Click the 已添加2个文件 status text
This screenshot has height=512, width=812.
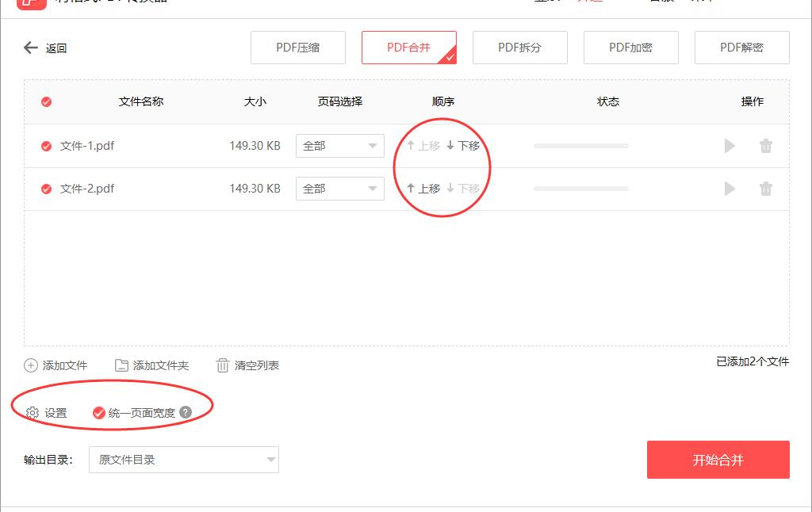753,362
